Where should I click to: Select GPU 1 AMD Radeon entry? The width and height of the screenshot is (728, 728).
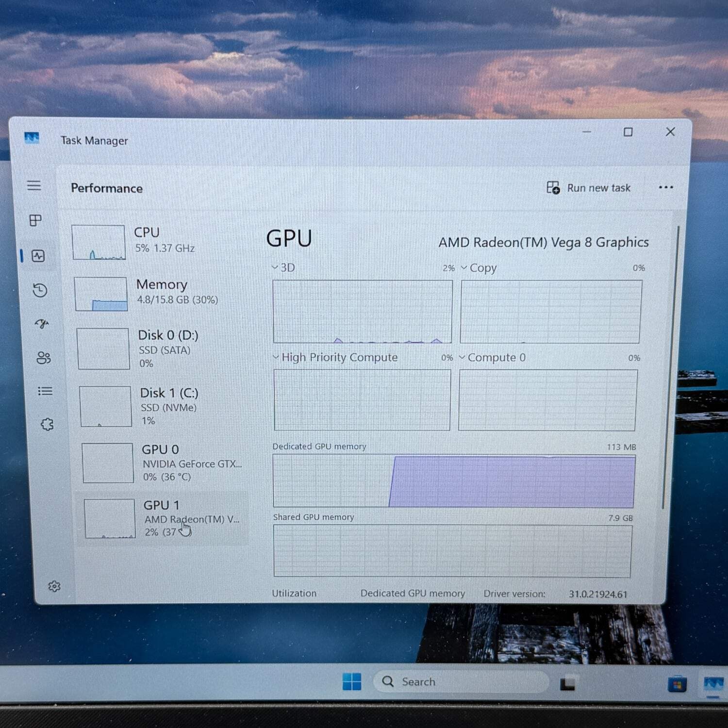[x=163, y=518]
